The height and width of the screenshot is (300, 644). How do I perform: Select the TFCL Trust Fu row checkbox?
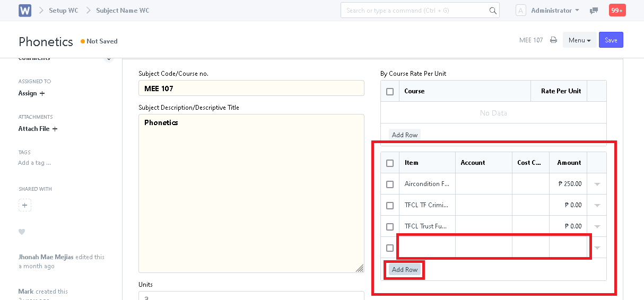click(x=390, y=227)
